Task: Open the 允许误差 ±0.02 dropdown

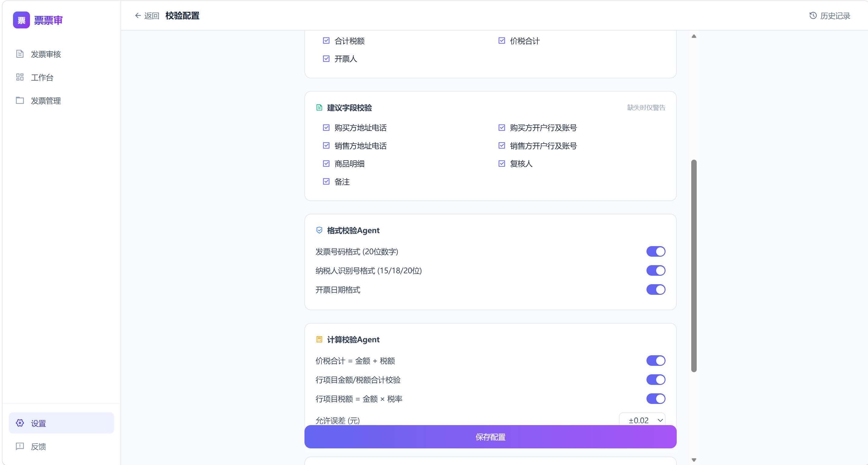Action: (x=642, y=420)
